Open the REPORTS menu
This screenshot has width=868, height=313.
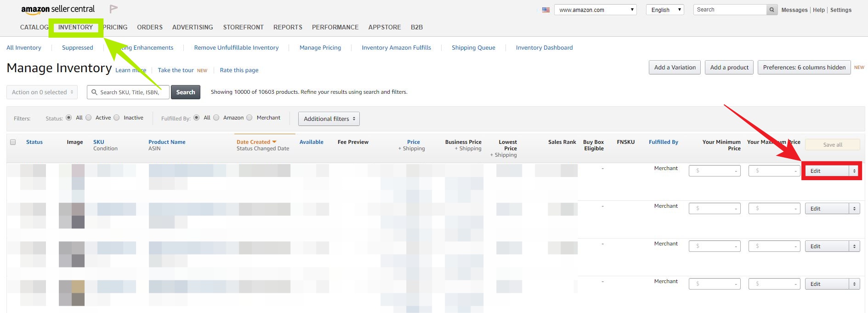coord(288,27)
